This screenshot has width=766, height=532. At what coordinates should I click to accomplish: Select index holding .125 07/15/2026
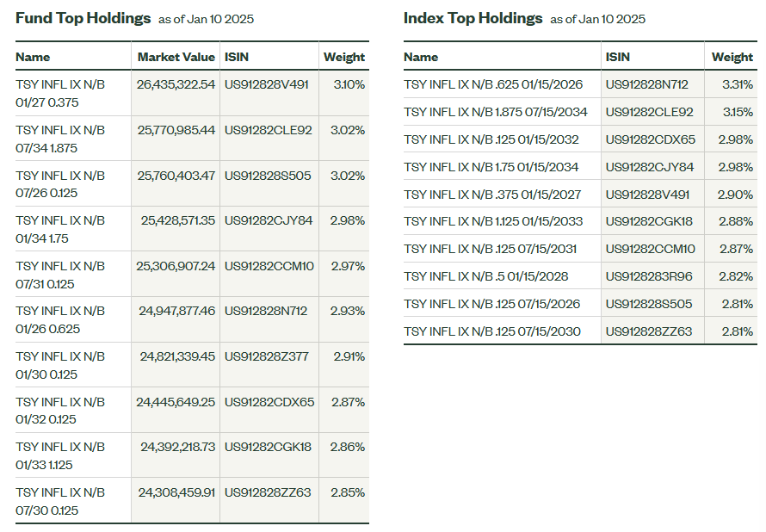pos(491,304)
